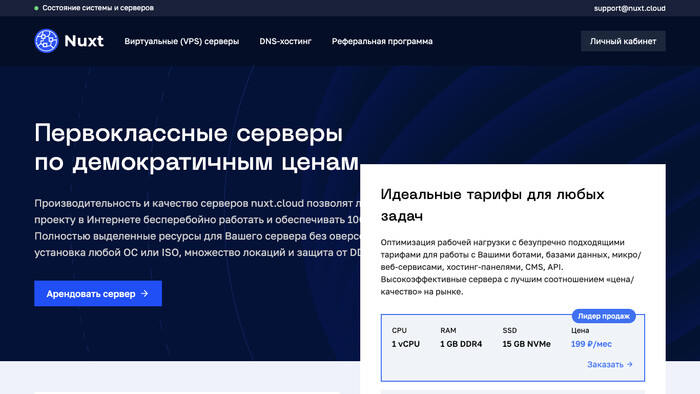Open Состояние системы и серверов status link

[98, 8]
